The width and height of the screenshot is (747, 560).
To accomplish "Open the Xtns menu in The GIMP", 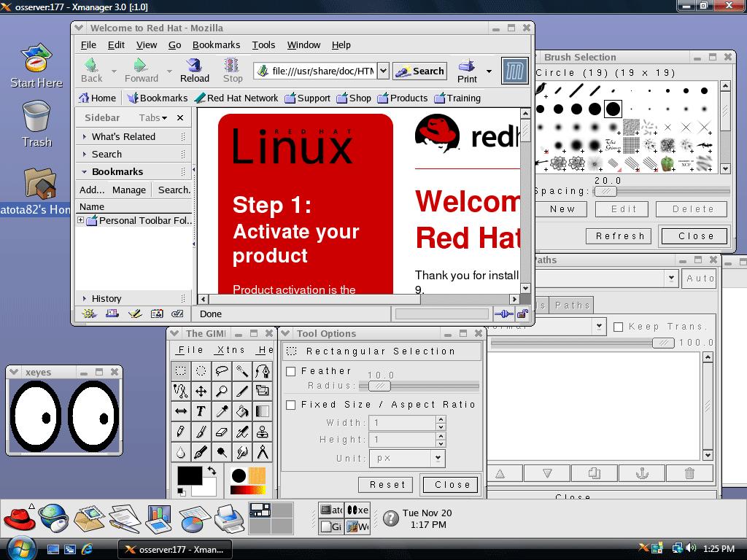I will tap(230, 350).
